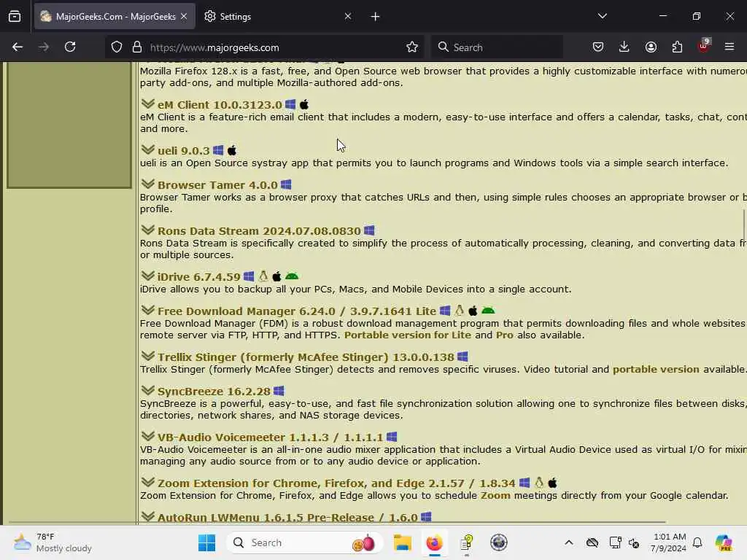Open the VB-Audio Voicemeeter 1.1.1.3 link
This screenshot has height=560, width=747.
coord(270,437)
